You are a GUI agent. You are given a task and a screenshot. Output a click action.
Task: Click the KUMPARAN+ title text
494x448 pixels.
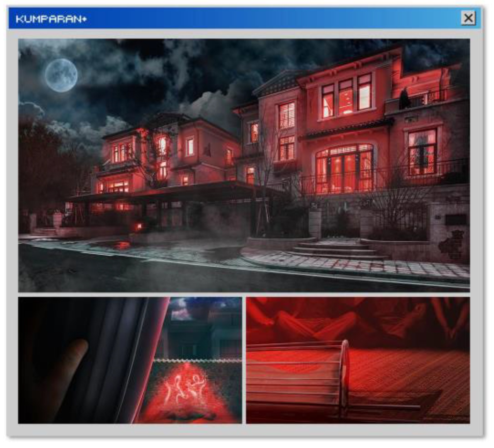click(51, 19)
